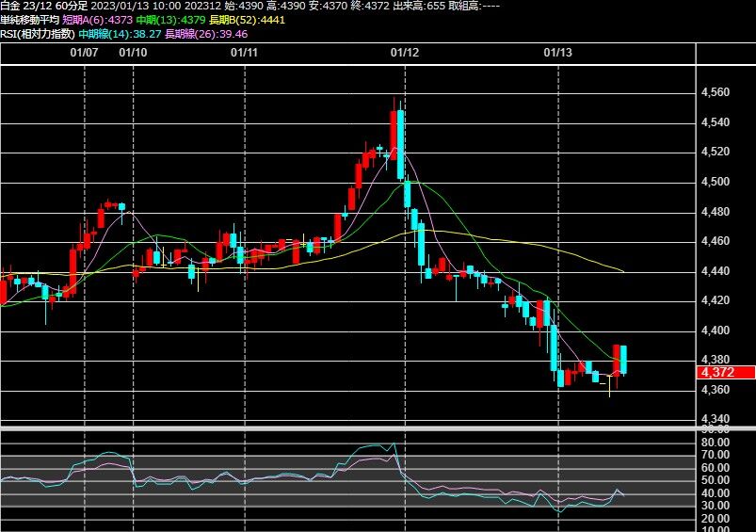Viewport: 756px width, 532px height.
Task: Click the 単純移動平均 indicator title
Action: [30, 20]
